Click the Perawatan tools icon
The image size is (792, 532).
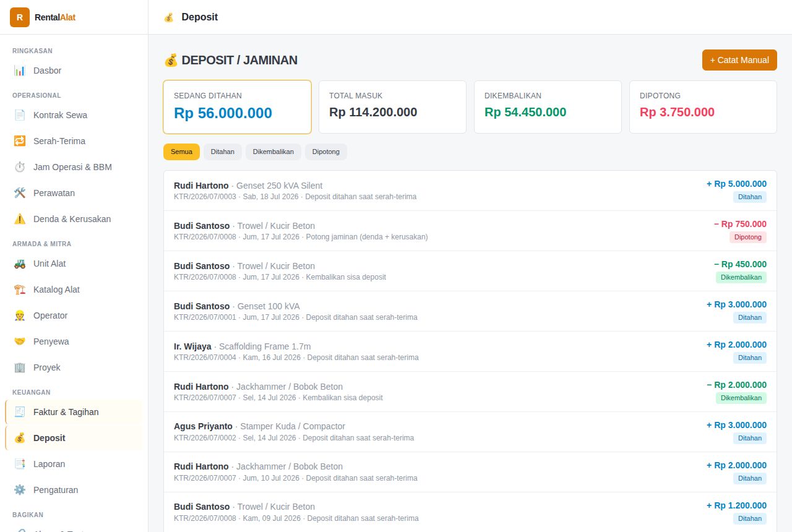(x=20, y=193)
